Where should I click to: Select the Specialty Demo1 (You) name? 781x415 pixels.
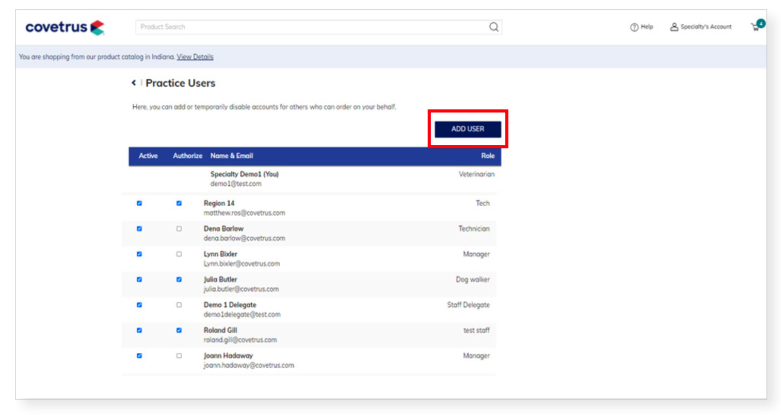tap(245, 174)
